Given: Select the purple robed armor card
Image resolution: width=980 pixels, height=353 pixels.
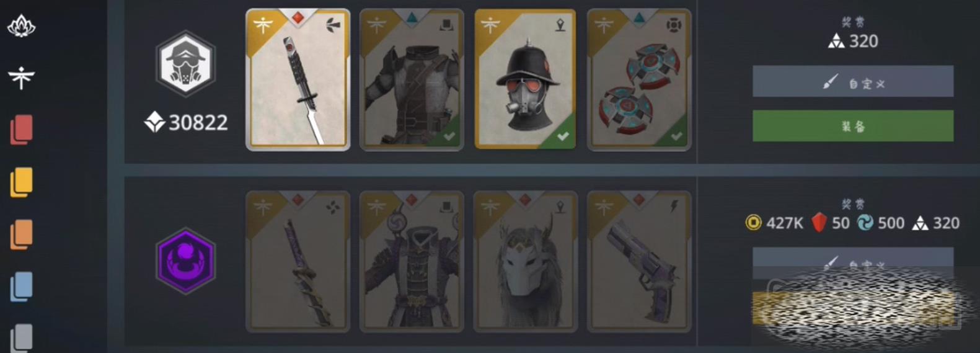Looking at the screenshot, I should [412, 262].
